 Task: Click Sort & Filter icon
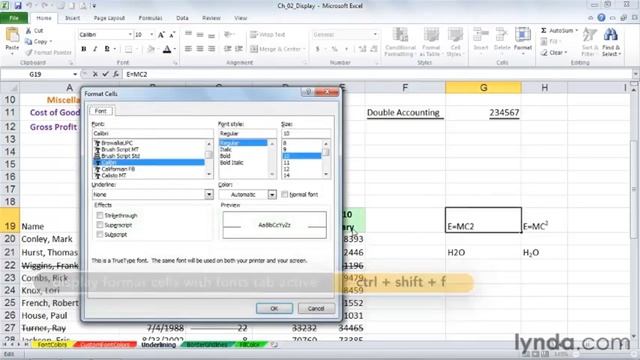pyautogui.click(x=589, y=36)
